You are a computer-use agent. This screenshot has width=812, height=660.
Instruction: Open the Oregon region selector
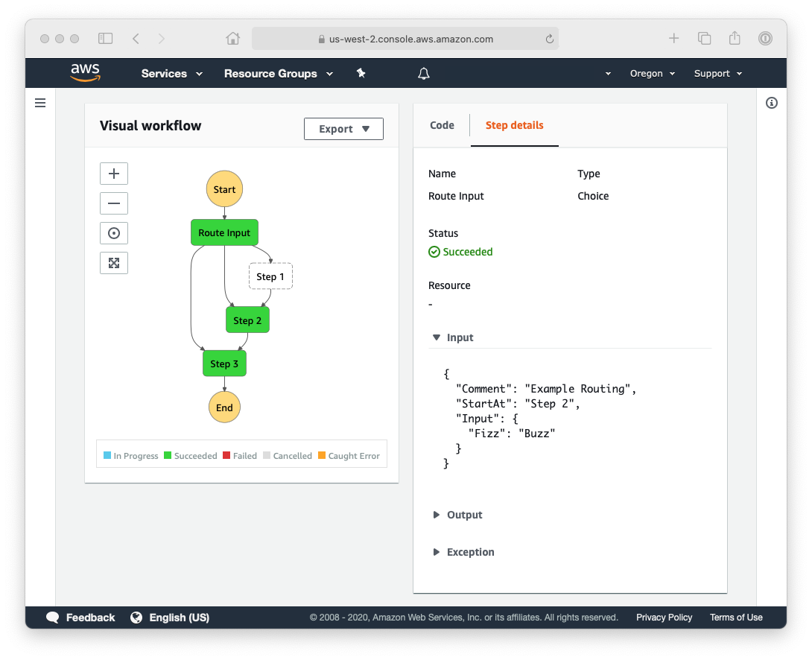pyautogui.click(x=653, y=74)
